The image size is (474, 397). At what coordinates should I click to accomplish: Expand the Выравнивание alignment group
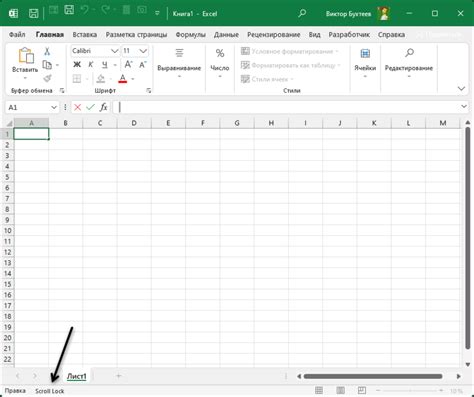[x=179, y=63]
